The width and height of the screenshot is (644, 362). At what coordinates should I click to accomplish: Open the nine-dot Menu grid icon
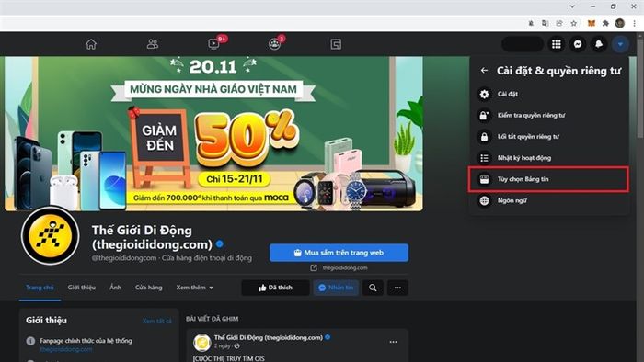point(556,44)
